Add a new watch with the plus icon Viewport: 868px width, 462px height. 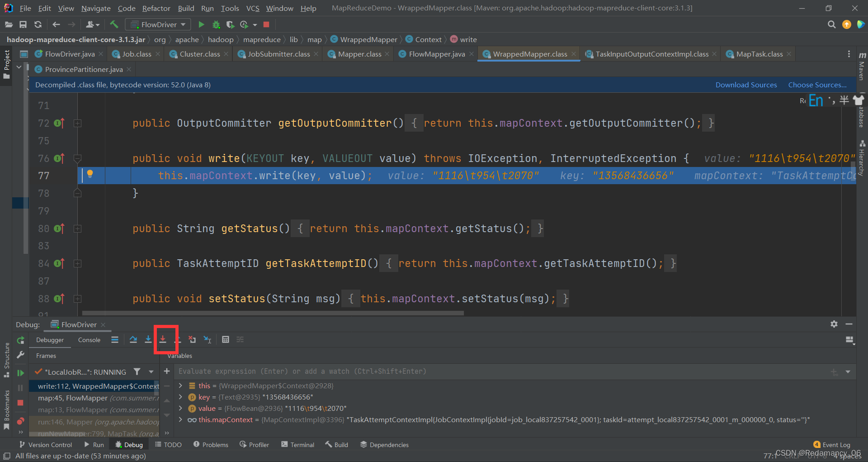click(167, 372)
